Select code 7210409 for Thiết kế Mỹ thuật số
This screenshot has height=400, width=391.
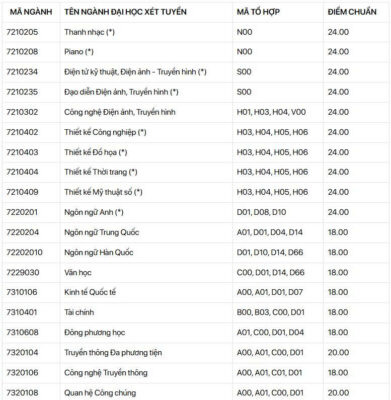tap(22, 192)
